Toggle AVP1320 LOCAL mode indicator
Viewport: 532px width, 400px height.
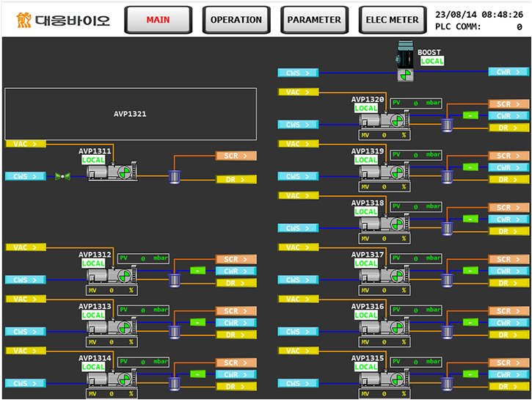tap(366, 108)
